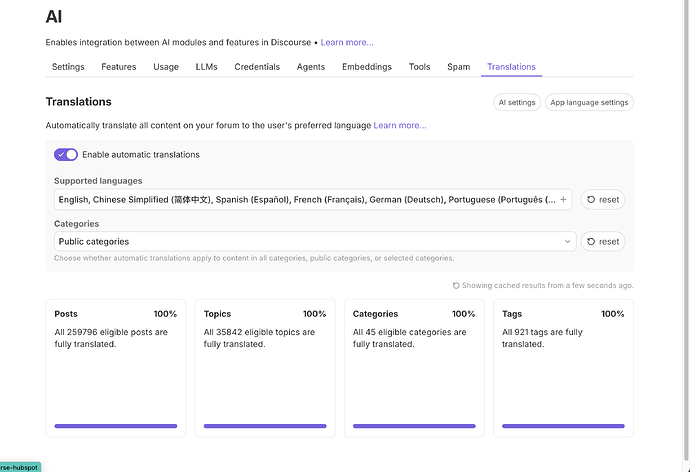Open the Usage tab
The height and width of the screenshot is (472, 690).
click(166, 67)
